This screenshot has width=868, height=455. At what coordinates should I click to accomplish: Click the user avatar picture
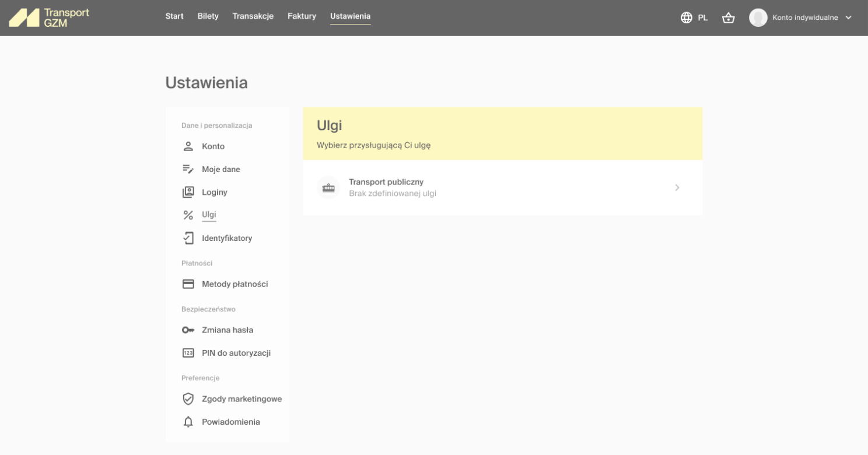tap(758, 17)
